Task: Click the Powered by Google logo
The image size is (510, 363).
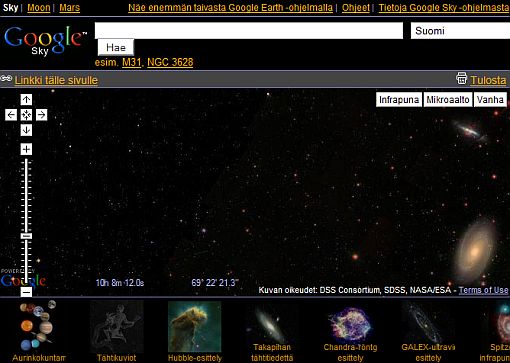Action: tap(23, 278)
